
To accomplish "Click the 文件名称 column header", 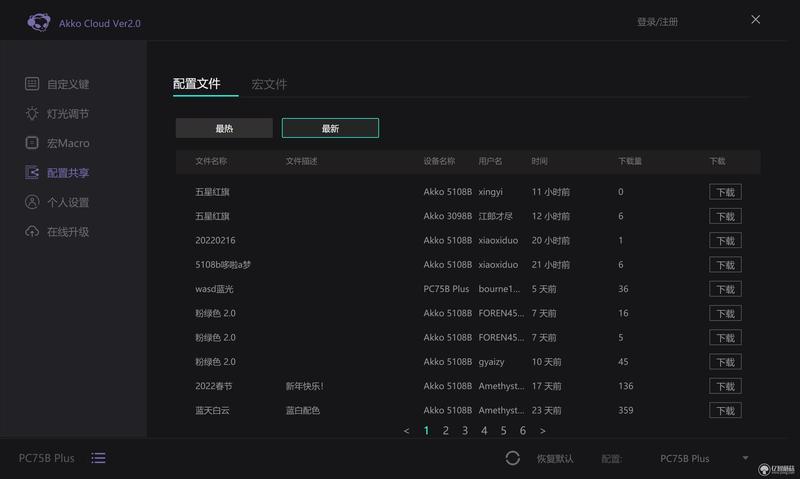I will pyautogui.click(x=211, y=161).
